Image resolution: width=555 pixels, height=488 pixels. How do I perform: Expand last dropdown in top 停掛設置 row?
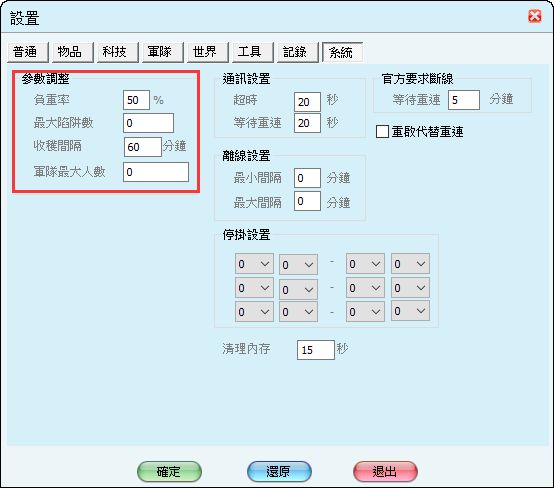(410, 264)
